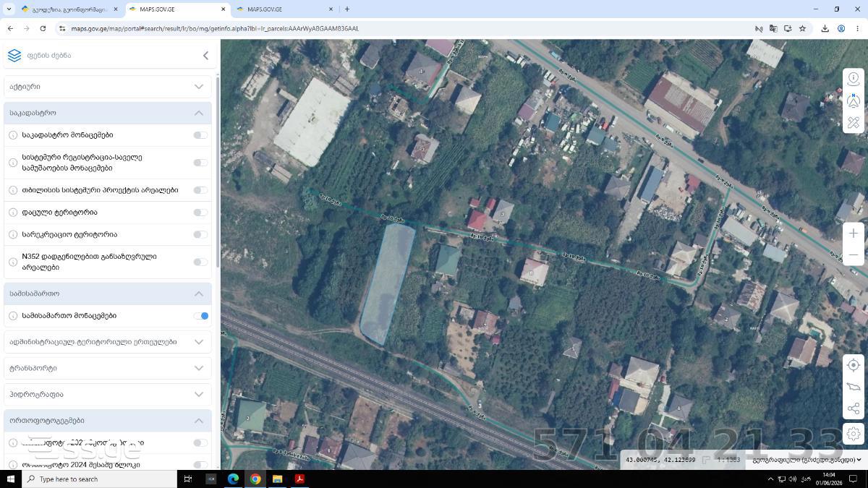Open the browser tab search dropdown
Viewport: 868px width, 488px height.
coord(9,9)
